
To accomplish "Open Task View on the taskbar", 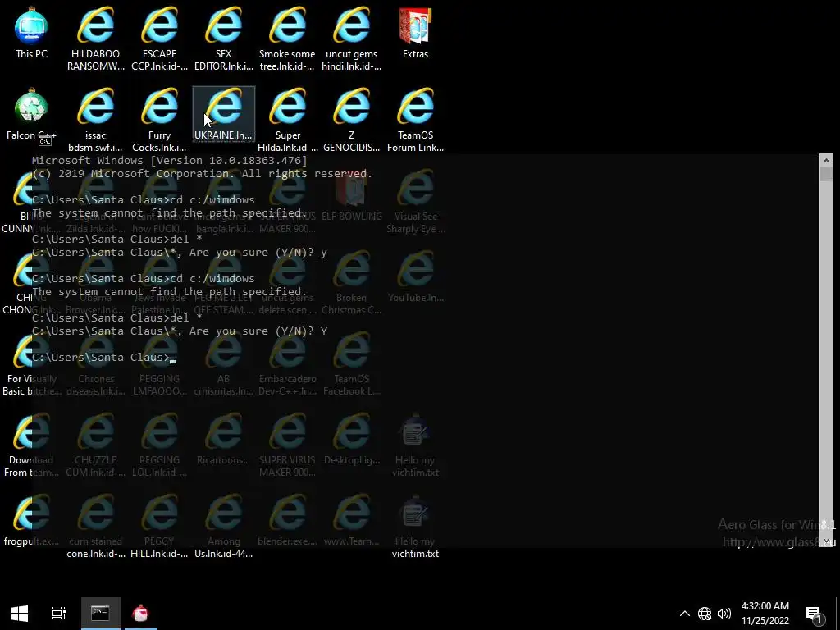I will pos(58,614).
